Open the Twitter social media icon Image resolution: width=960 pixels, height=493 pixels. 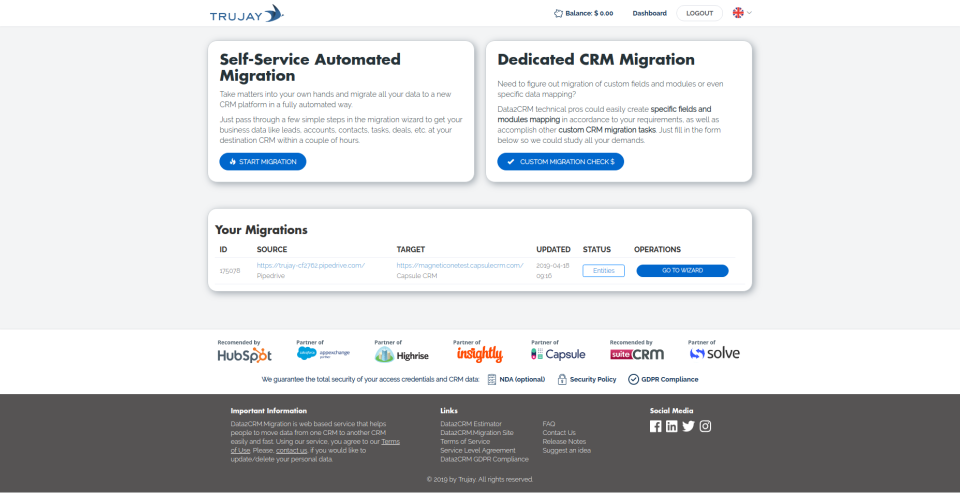[x=688, y=426]
